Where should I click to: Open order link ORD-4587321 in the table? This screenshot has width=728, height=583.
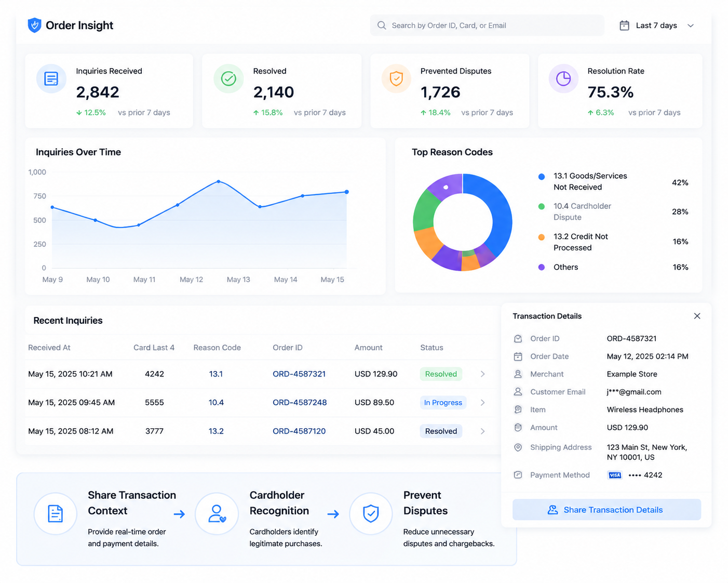299,374
